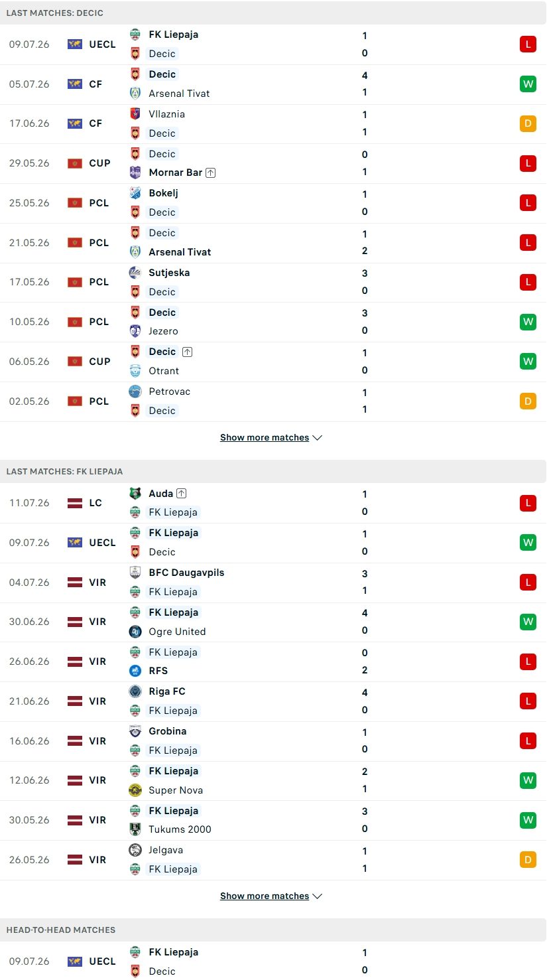This screenshot has width=547, height=980.
Task: Click the Sutjeska team crest icon
Action: pyautogui.click(x=135, y=272)
